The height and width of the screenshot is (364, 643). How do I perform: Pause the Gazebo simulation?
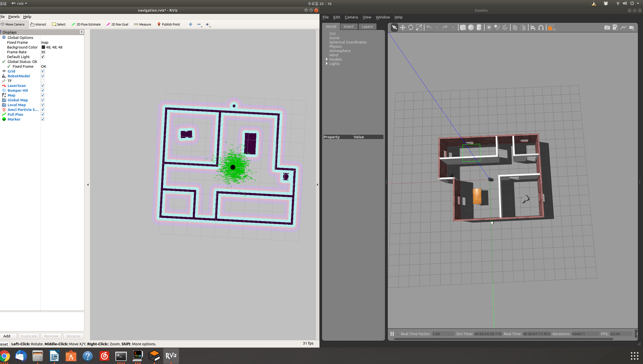[x=392, y=334]
